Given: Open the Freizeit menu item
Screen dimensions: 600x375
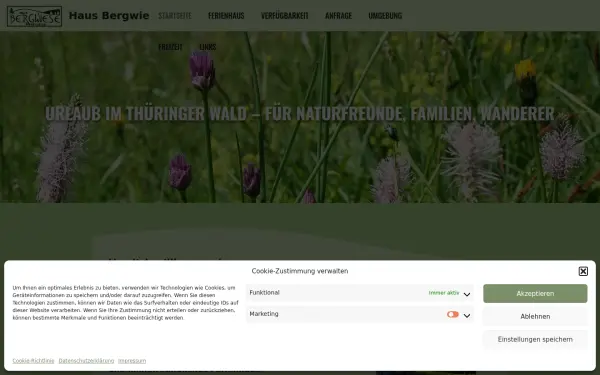Looking at the screenshot, I should [x=170, y=47].
